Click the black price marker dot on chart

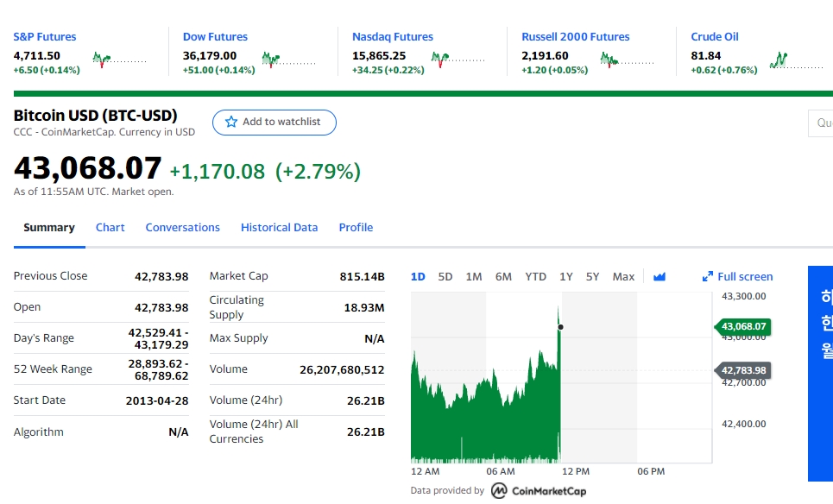(x=560, y=327)
